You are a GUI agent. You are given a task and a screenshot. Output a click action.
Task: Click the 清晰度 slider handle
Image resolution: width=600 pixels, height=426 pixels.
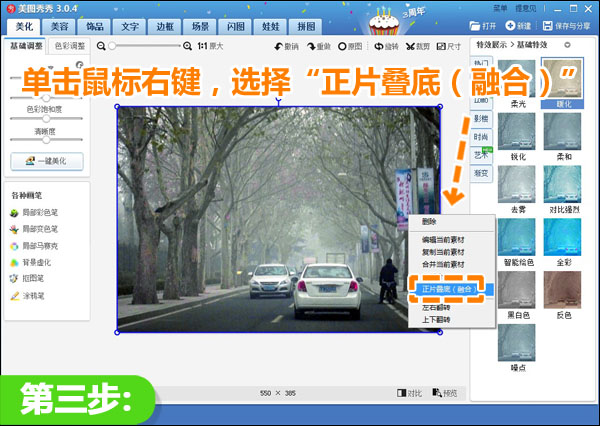click(x=46, y=140)
